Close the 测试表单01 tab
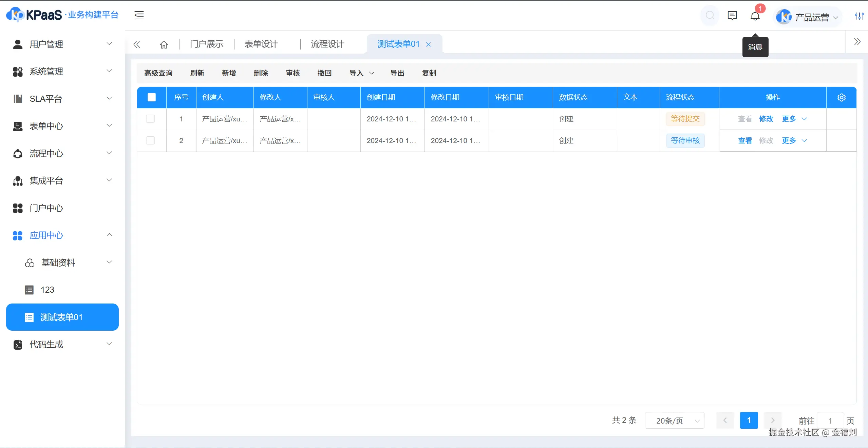868x448 pixels. tap(429, 44)
